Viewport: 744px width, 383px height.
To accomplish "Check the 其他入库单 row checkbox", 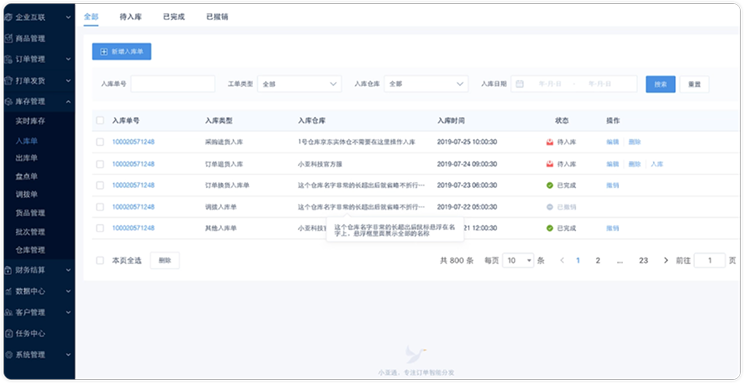I will click(100, 228).
